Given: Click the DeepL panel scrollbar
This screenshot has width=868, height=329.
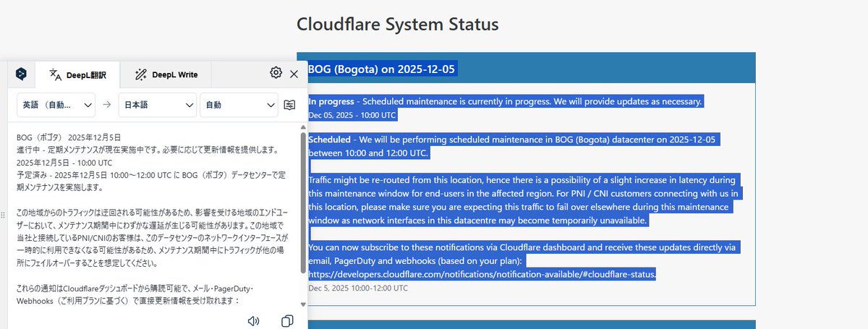Looking at the screenshot, I should 303,202.
